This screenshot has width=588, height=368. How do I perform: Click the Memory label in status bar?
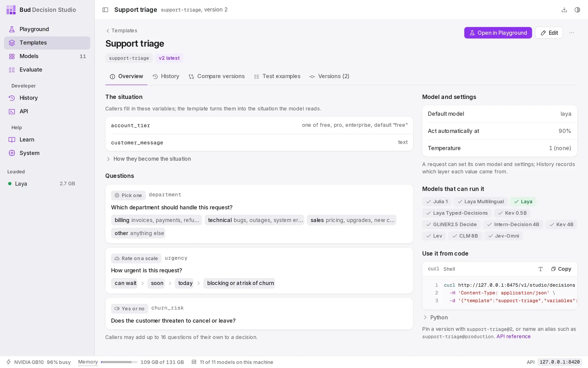coord(88,362)
